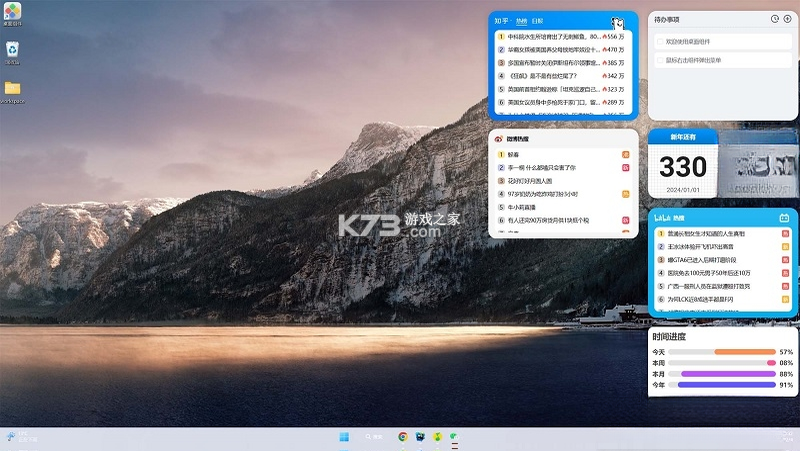
Task: Open the taskbar clock and date
Action: click(788, 437)
